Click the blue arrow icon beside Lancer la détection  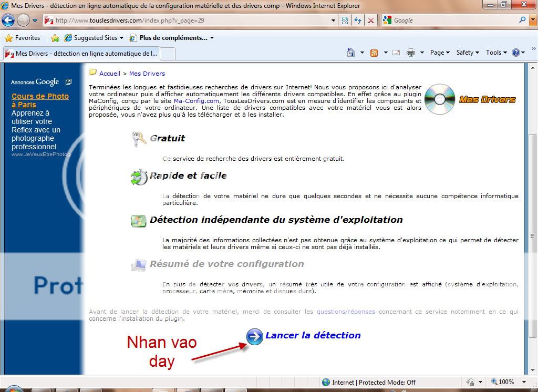[255, 336]
